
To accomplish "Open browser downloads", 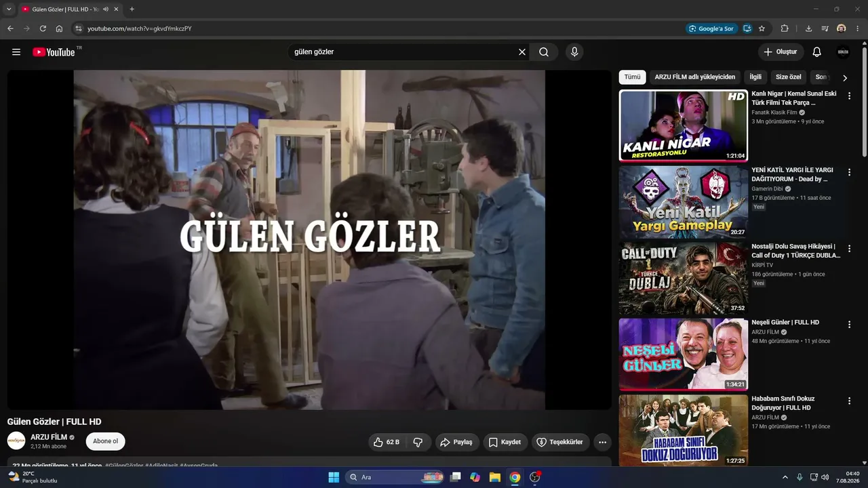I will 808,28.
